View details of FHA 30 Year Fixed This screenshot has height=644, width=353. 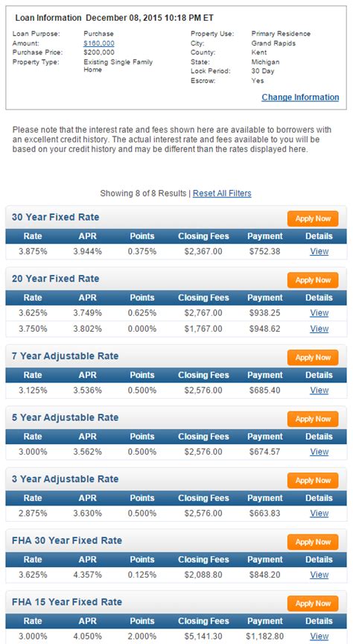point(319,575)
